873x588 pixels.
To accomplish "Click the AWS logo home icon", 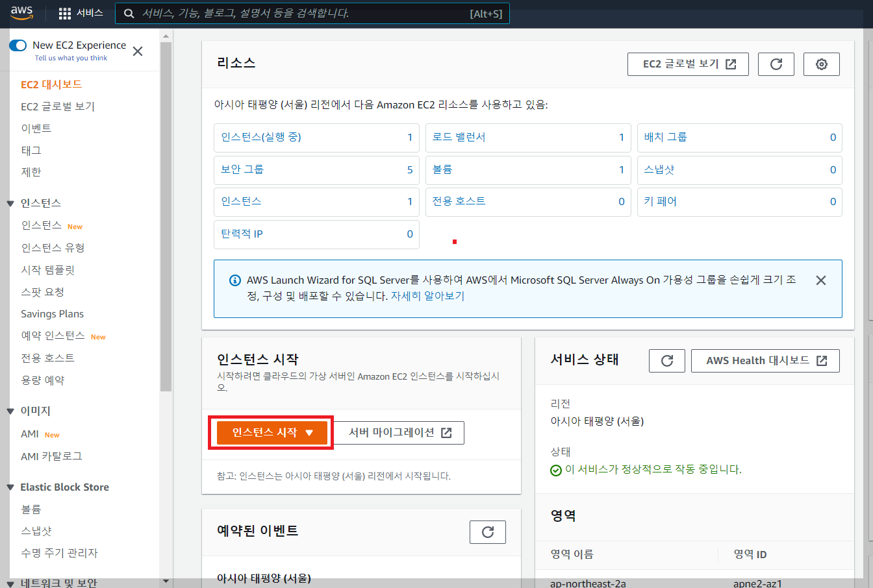I will click(x=21, y=13).
